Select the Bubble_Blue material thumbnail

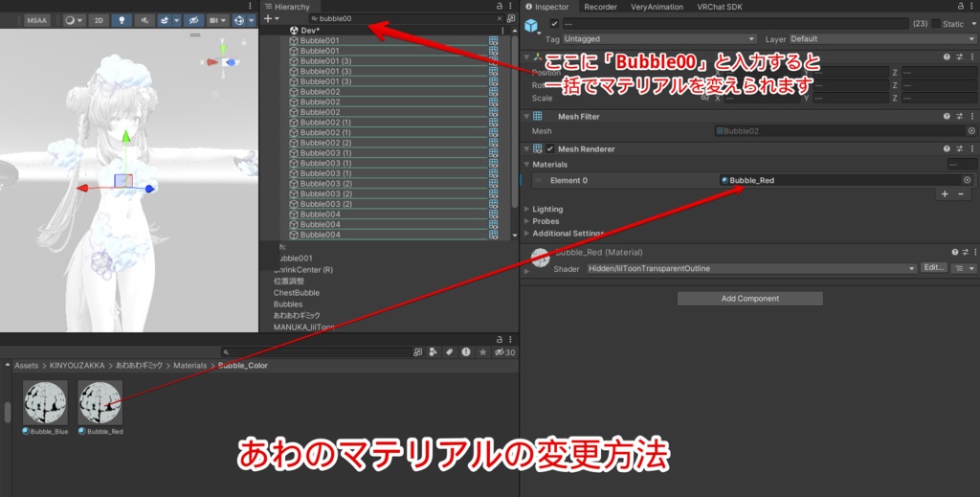click(45, 402)
